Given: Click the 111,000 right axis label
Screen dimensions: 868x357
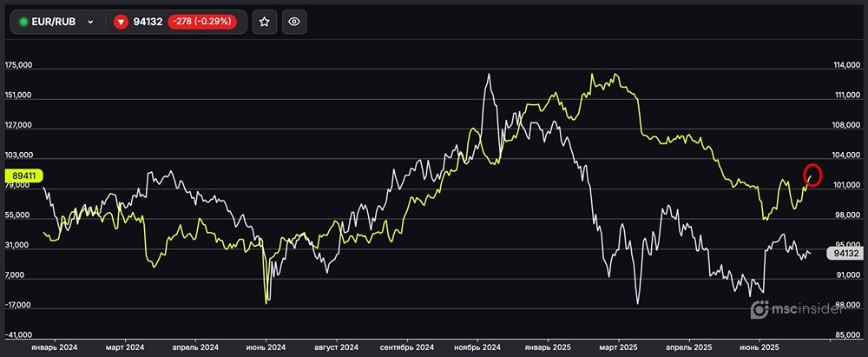Looking at the screenshot, I should point(846,96).
